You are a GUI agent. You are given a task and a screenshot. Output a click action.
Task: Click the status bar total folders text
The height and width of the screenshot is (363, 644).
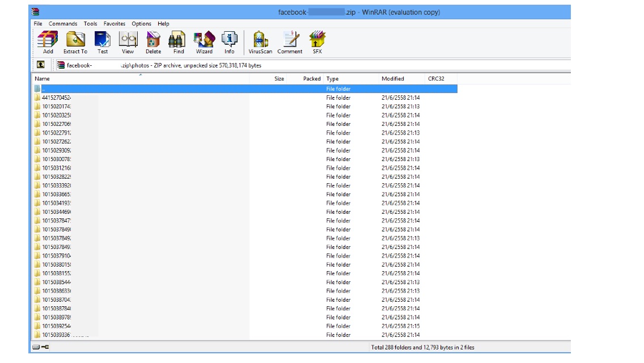coord(423,347)
